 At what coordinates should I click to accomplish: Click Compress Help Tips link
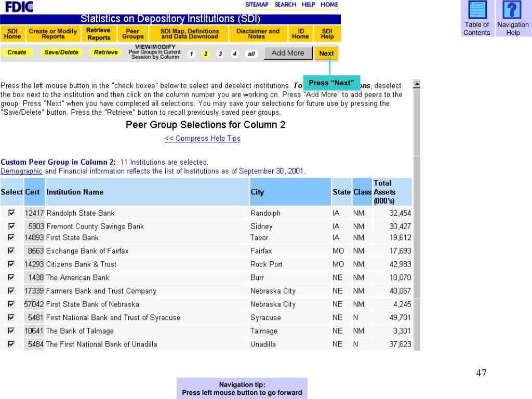point(203,138)
